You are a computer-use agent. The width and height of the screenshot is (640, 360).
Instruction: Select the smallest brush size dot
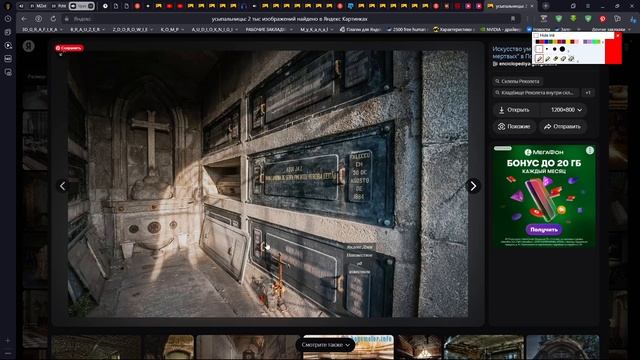pyautogui.click(x=547, y=49)
